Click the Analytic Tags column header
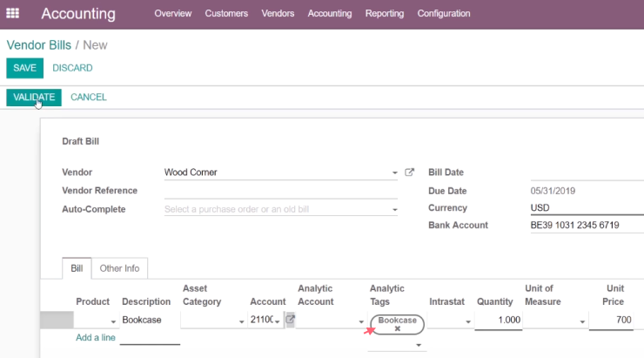644x358 pixels. [x=387, y=295]
